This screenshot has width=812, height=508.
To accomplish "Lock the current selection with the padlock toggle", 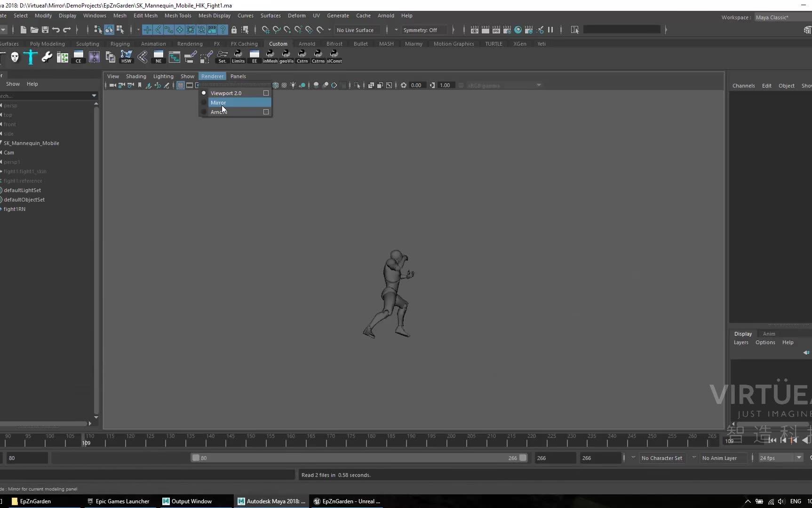I will pyautogui.click(x=234, y=30).
